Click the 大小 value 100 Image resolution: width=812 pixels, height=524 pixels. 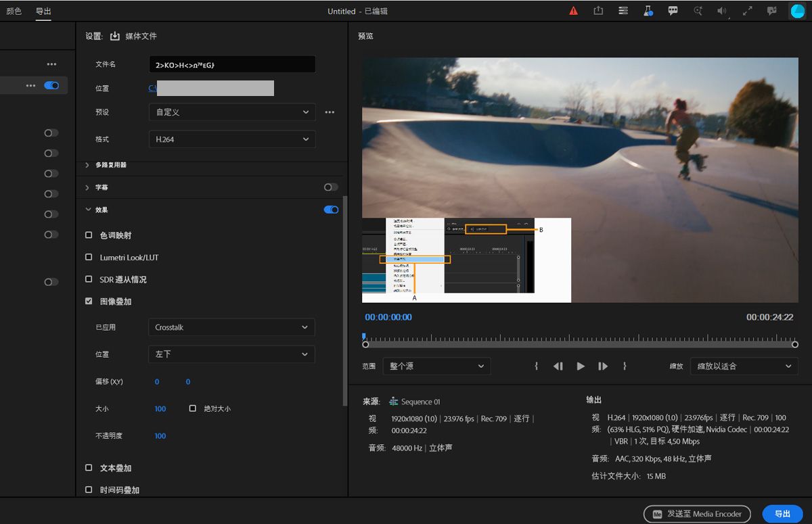point(160,409)
